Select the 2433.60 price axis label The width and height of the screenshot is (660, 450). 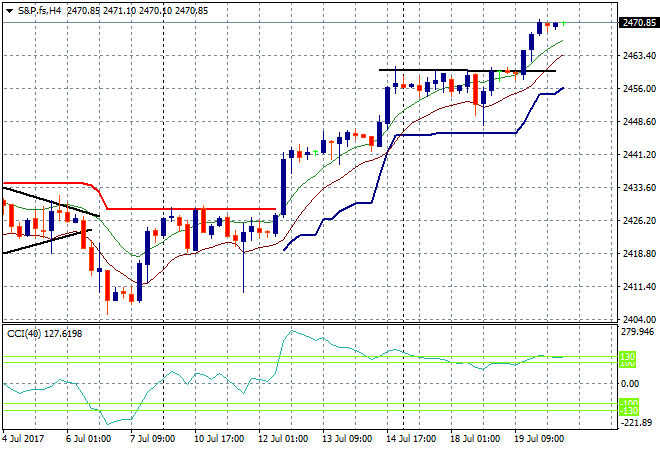(639, 187)
